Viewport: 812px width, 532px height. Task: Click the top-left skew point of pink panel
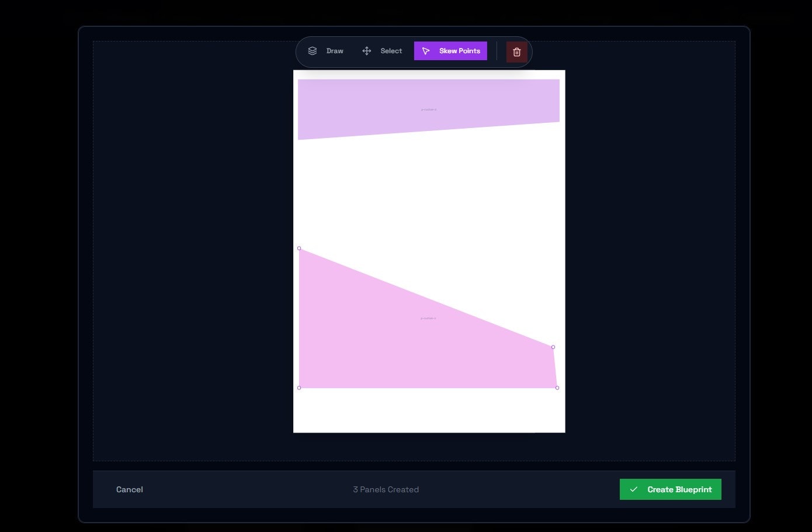point(299,248)
